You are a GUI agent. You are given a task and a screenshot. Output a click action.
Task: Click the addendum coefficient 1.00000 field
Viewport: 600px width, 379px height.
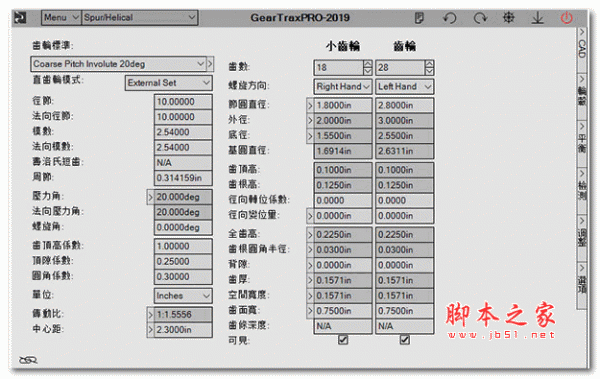pyautogui.click(x=183, y=246)
